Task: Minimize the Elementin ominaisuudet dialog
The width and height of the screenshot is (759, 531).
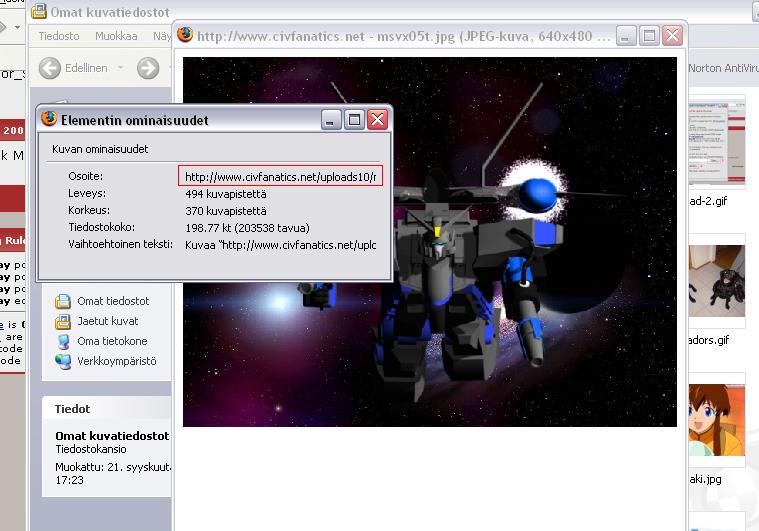Action: [331, 119]
